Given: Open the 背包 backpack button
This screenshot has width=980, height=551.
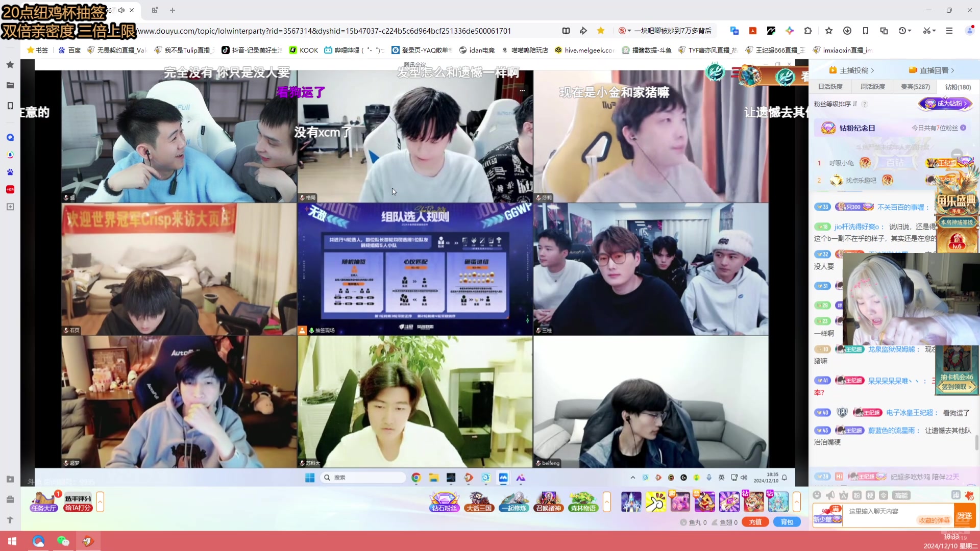Looking at the screenshot, I should point(787,522).
